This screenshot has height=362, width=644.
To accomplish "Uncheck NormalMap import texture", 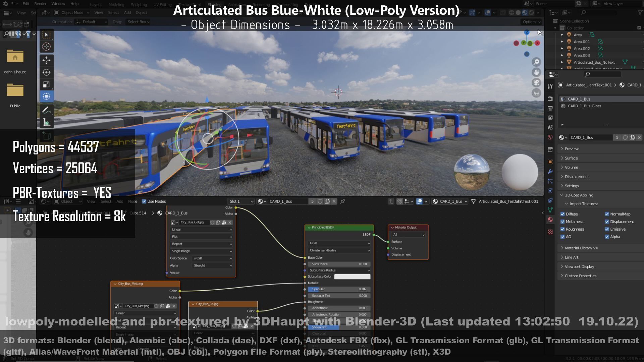I will point(607,214).
